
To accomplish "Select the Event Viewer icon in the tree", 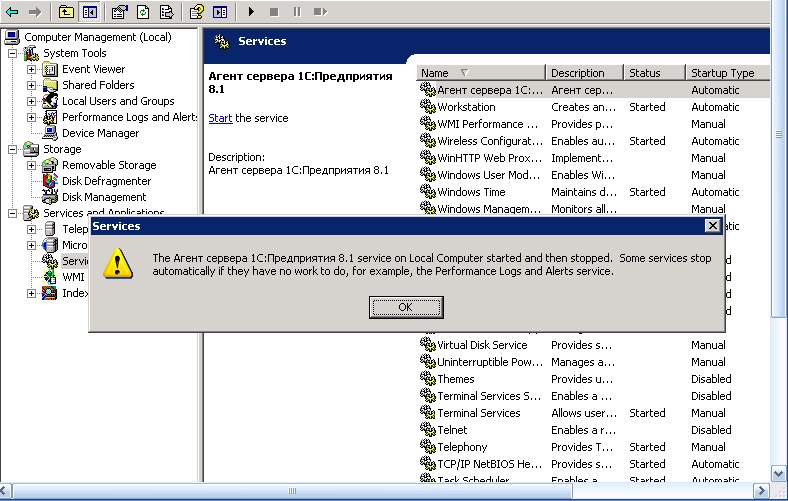I will [x=50, y=69].
